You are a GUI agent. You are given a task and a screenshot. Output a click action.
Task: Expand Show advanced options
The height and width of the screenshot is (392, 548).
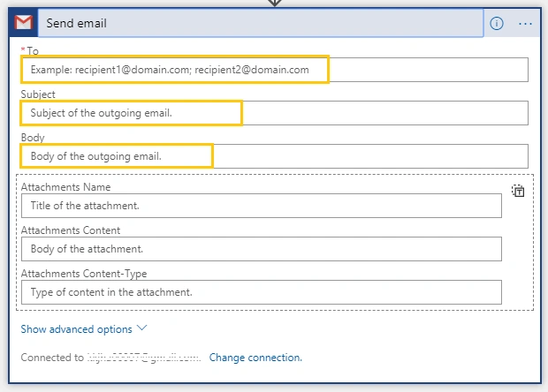(x=84, y=328)
